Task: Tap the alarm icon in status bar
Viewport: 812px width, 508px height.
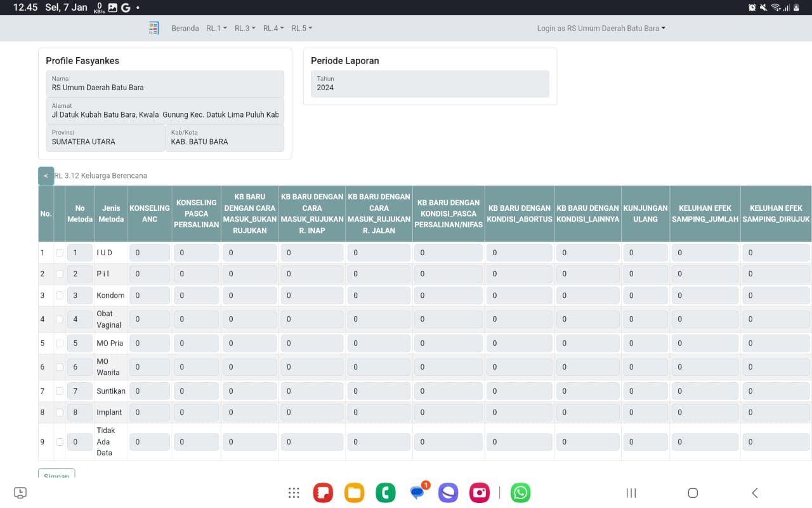Action: tap(752, 8)
